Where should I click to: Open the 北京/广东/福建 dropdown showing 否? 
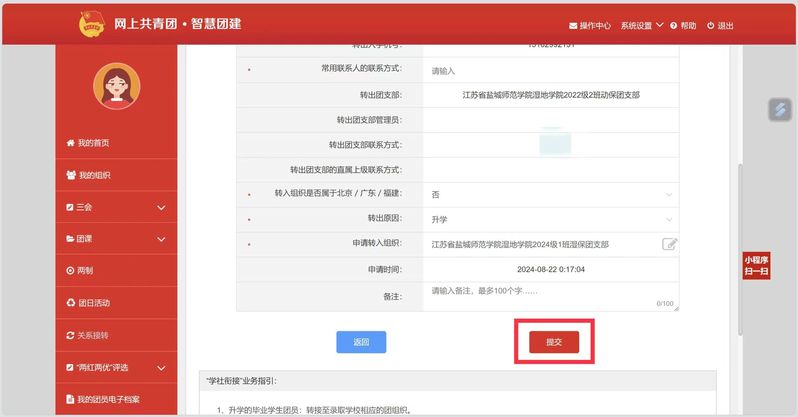(550, 193)
